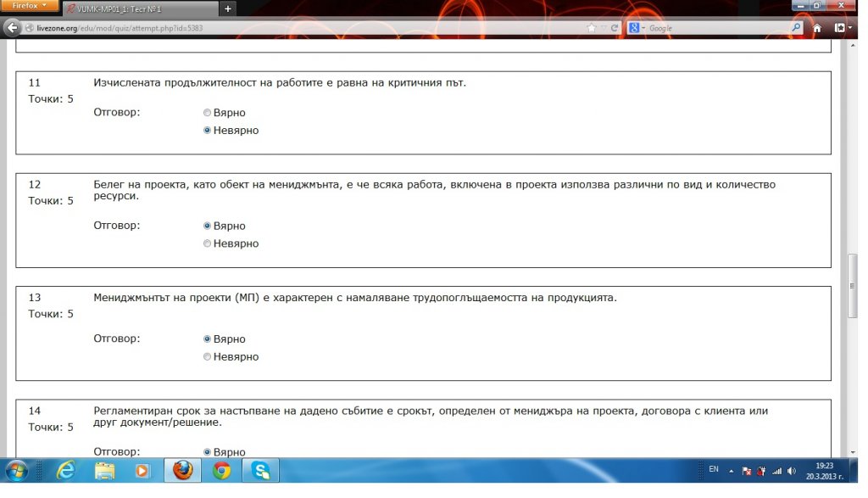The width and height of the screenshot is (868, 498).
Task: Open the volume speaker tray icon
Action: pos(792,471)
